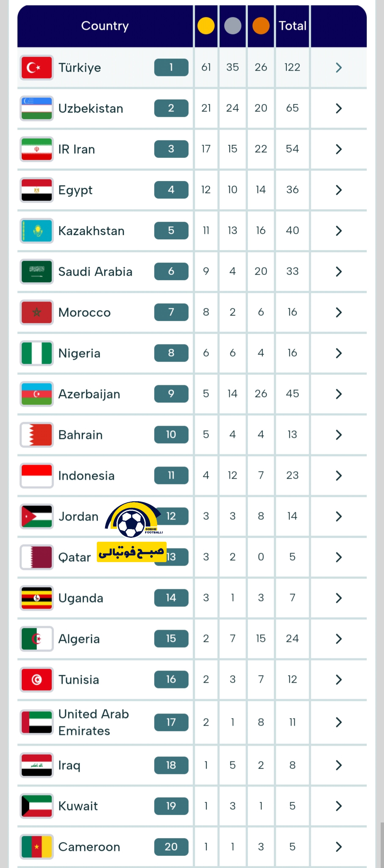Select the Country column header

coord(105,26)
